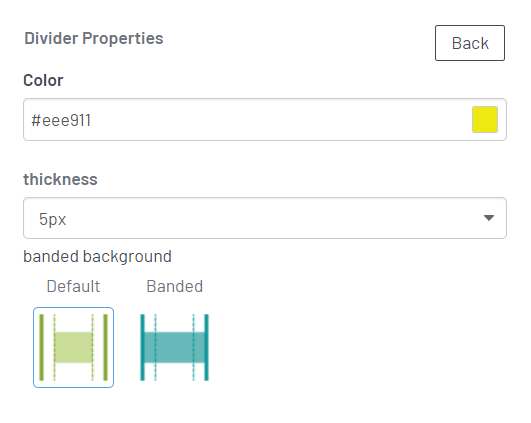Click the "Divider Properties" panel title
The width and height of the screenshot is (531, 423).
tap(94, 38)
